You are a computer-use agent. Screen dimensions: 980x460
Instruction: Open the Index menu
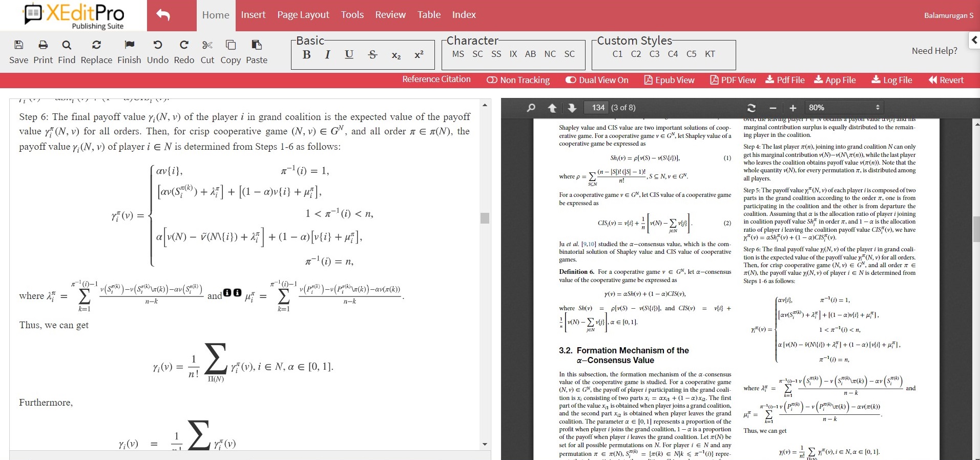(464, 15)
